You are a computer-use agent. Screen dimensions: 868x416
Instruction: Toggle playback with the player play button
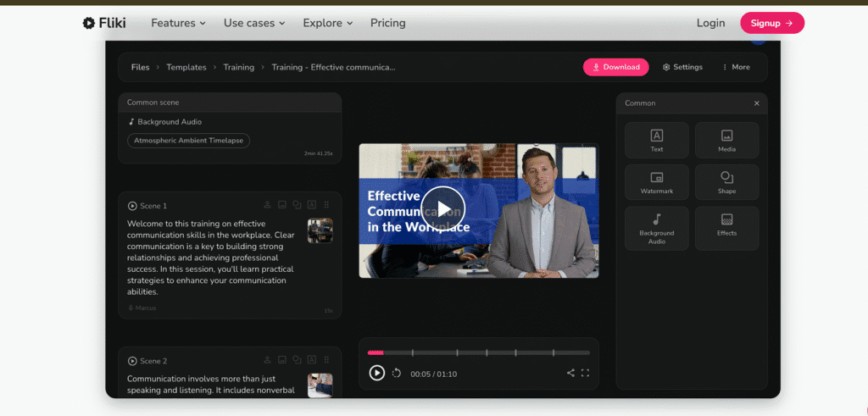pyautogui.click(x=377, y=373)
